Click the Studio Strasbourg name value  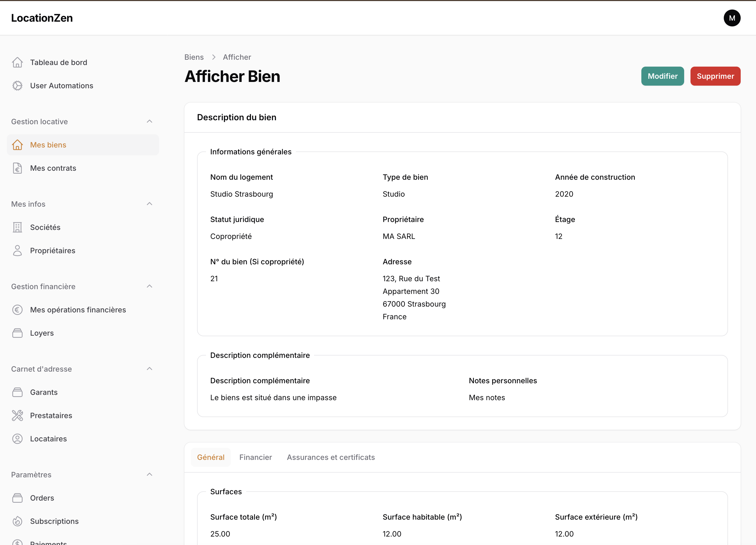point(241,194)
